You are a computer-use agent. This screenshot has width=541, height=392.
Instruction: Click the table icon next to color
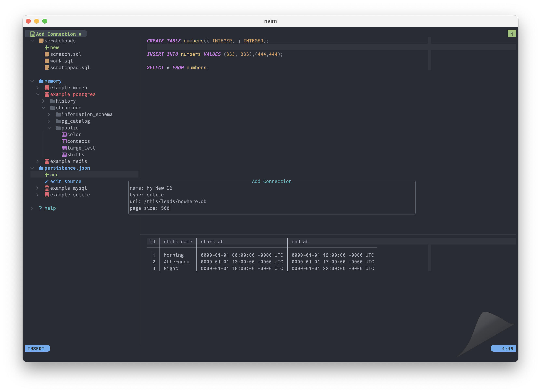pos(64,135)
